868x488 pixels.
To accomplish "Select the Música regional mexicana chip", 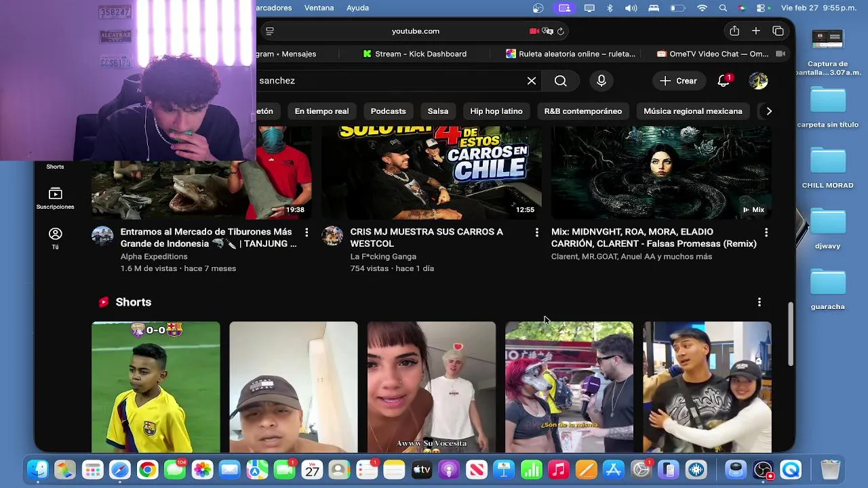I will (692, 111).
